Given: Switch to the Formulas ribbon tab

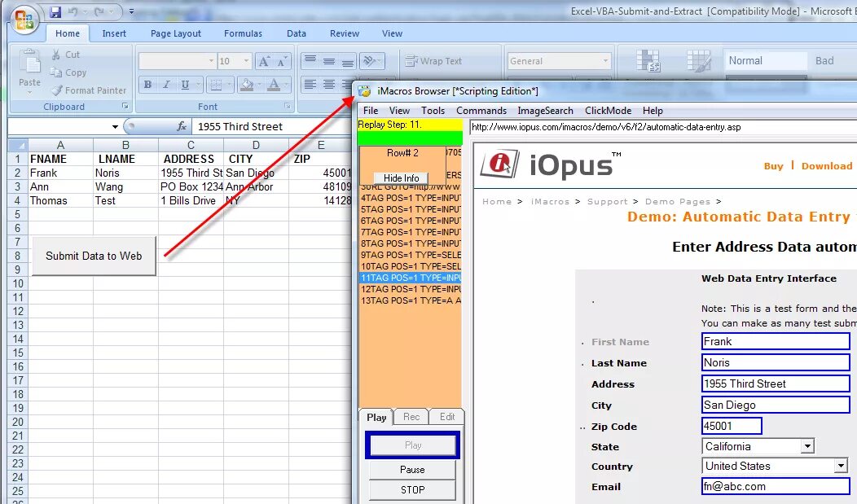Looking at the screenshot, I should pos(243,34).
